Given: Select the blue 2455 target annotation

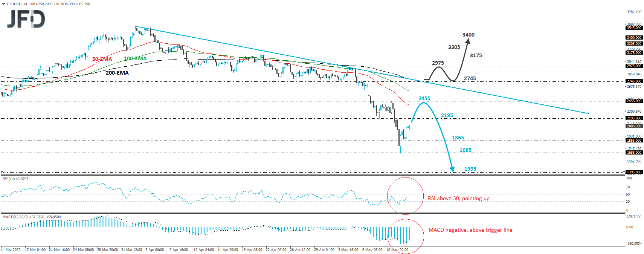Looking at the screenshot, I should (x=424, y=99).
